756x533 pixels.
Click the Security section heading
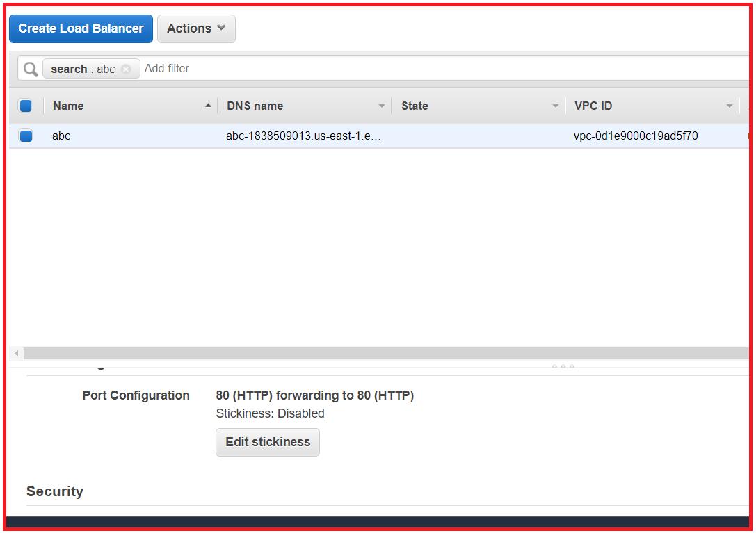55,491
